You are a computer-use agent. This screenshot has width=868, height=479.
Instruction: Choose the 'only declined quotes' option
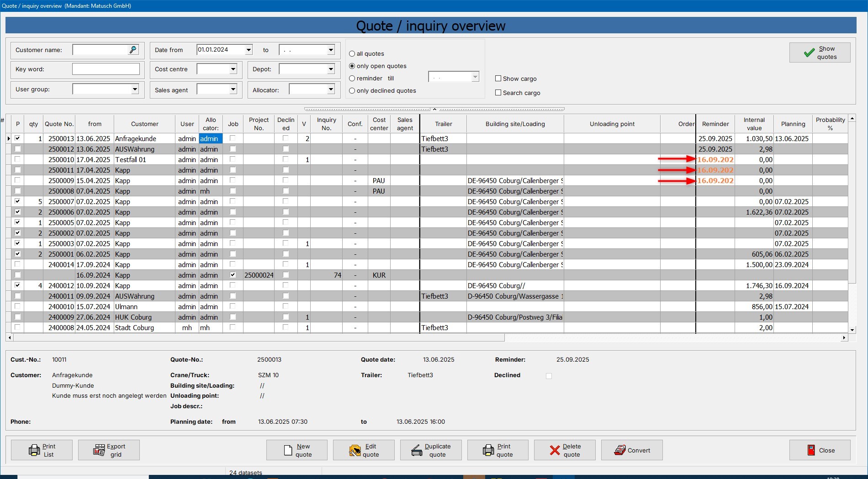coord(352,91)
